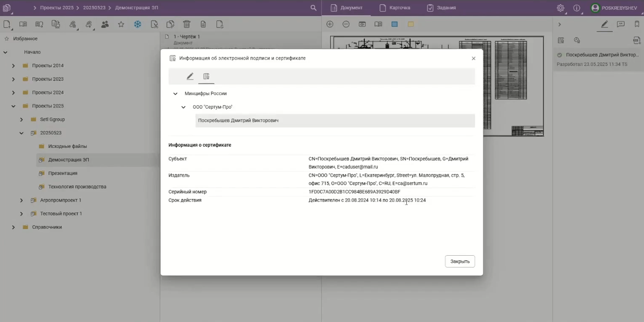Click the snowflake freeze icon in toolbar
Screen dimensions: 644x322
click(137, 25)
